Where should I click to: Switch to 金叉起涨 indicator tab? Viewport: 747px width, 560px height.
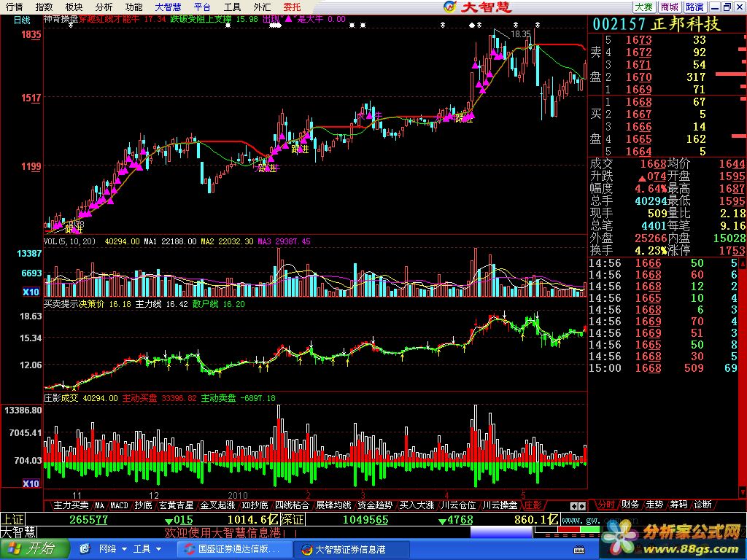click(217, 505)
